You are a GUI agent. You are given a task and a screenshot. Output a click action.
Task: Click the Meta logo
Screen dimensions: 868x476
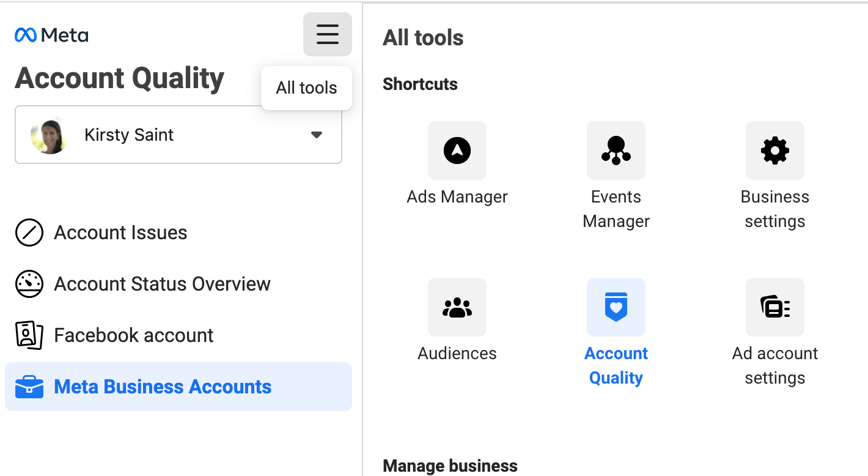tap(51, 35)
